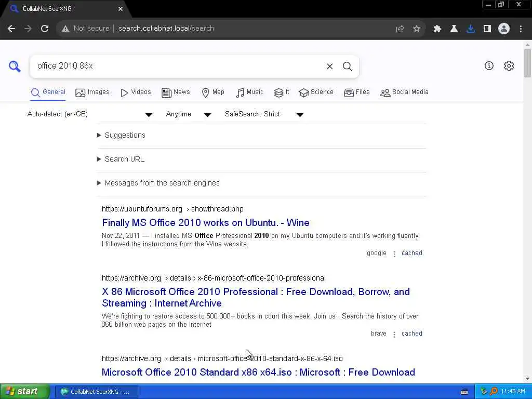Open preferences gear icon
Viewport: 532px width, 399px height.
(x=509, y=66)
